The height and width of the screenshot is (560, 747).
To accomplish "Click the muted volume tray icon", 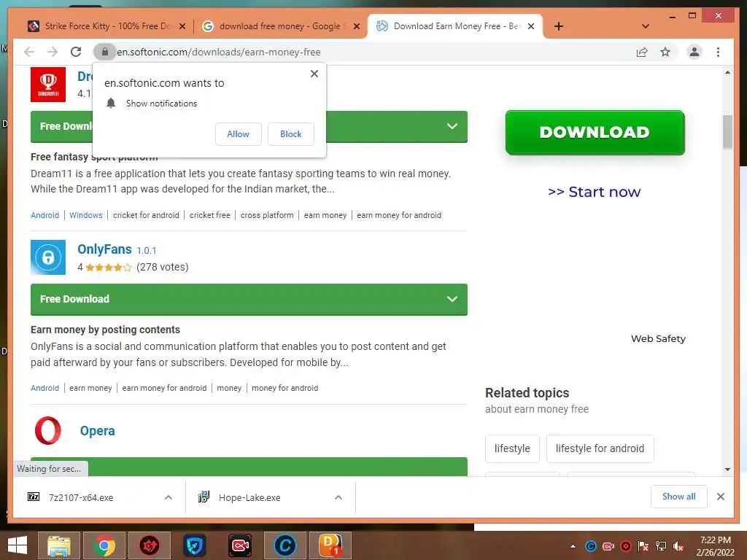I will pos(678,546).
